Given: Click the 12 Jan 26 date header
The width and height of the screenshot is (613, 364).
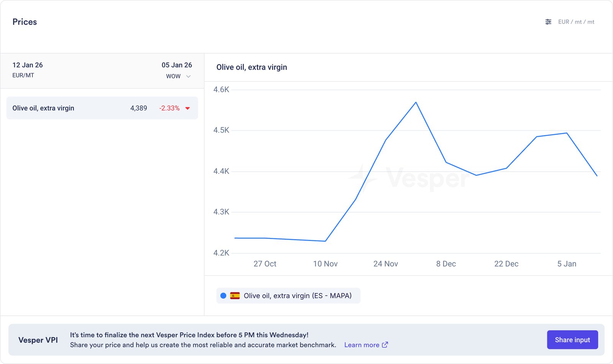Looking at the screenshot, I should coord(28,65).
